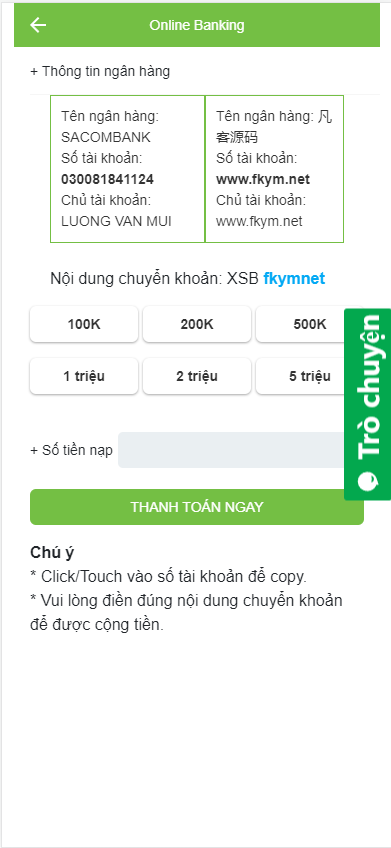Open the Trò chuyện chat bubble icon
391x848 pixels.
368,481
